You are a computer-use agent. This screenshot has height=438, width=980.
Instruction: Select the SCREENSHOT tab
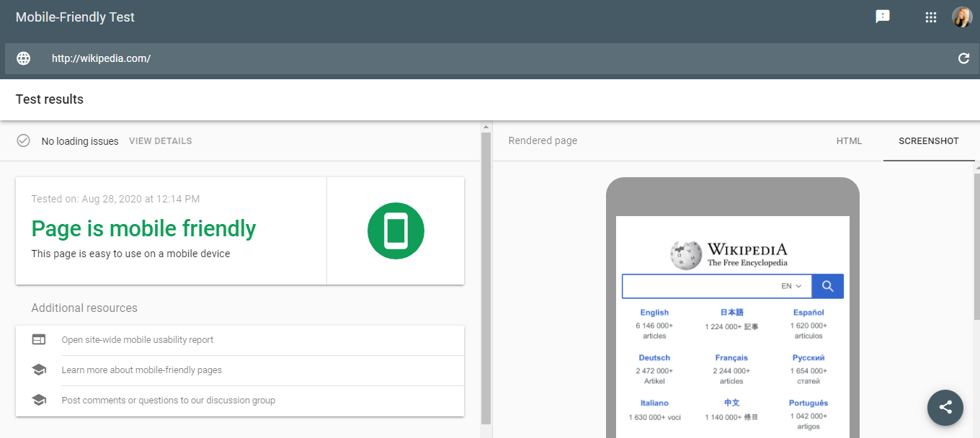928,141
